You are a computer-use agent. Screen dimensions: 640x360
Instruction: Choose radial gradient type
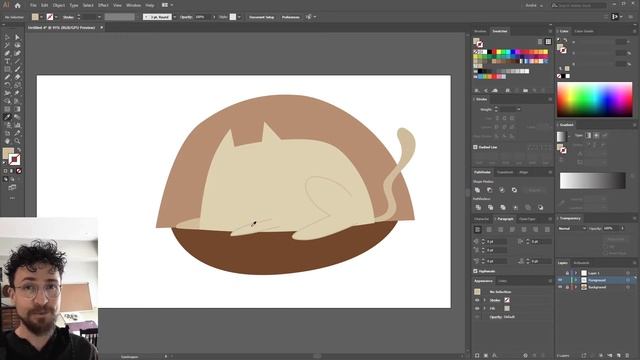(596, 135)
